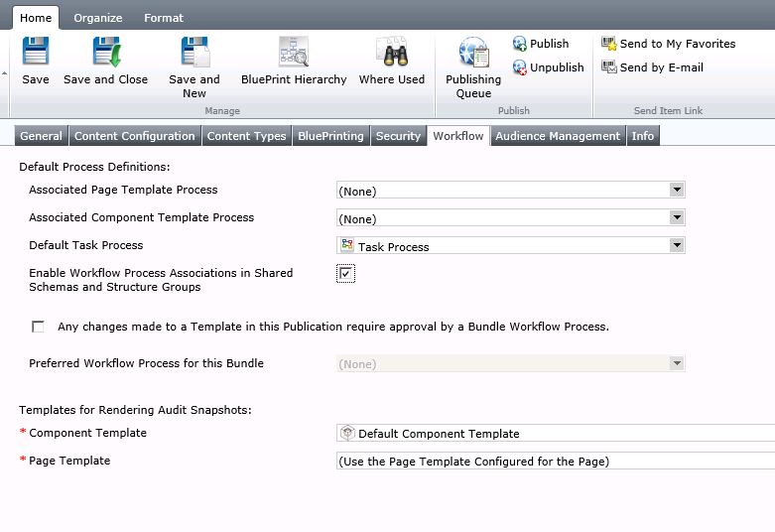The image size is (775, 532).
Task: Open Associated Component Template Process dropdown
Action: pyautogui.click(x=676, y=218)
